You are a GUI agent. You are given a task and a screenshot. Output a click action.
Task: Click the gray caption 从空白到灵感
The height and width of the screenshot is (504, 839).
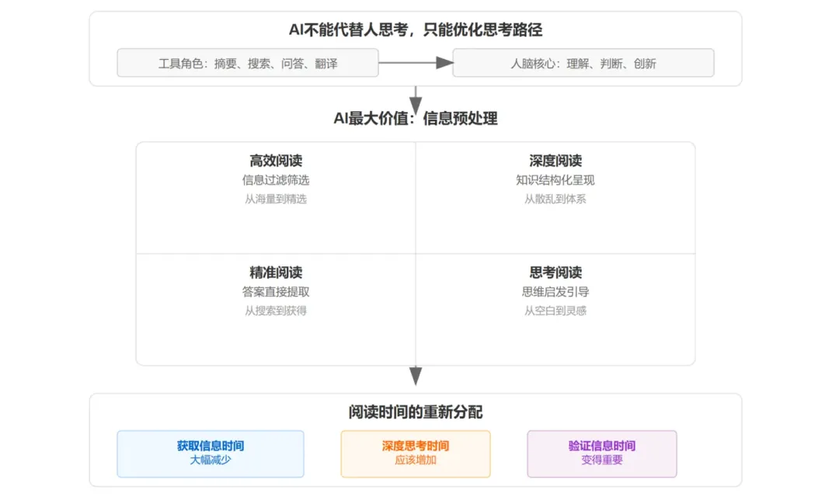pyautogui.click(x=555, y=311)
